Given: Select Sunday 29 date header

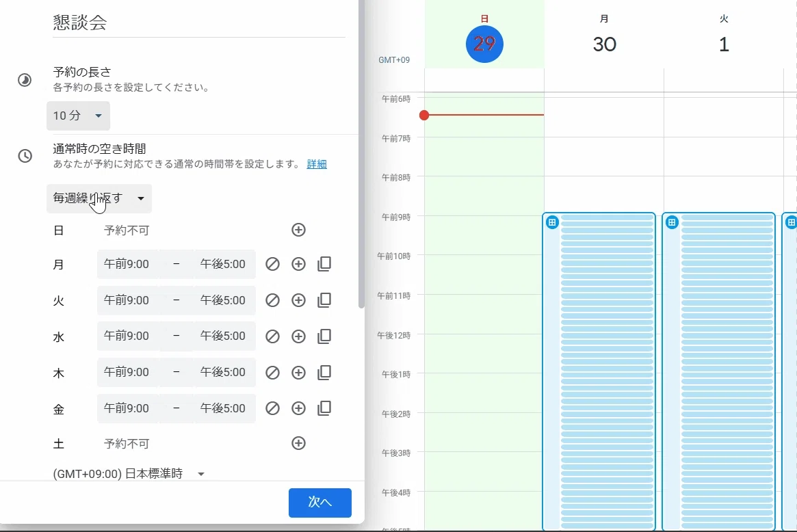Looking at the screenshot, I should pyautogui.click(x=484, y=44).
